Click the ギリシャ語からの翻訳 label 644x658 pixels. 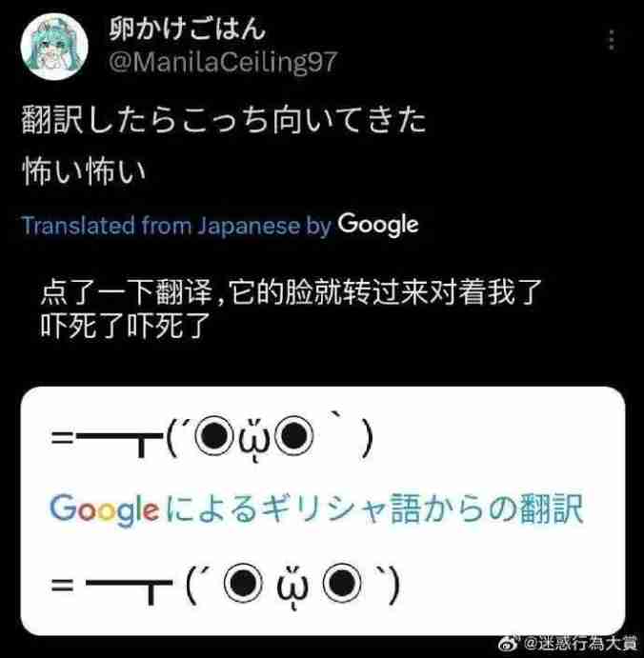pyautogui.click(x=422, y=508)
